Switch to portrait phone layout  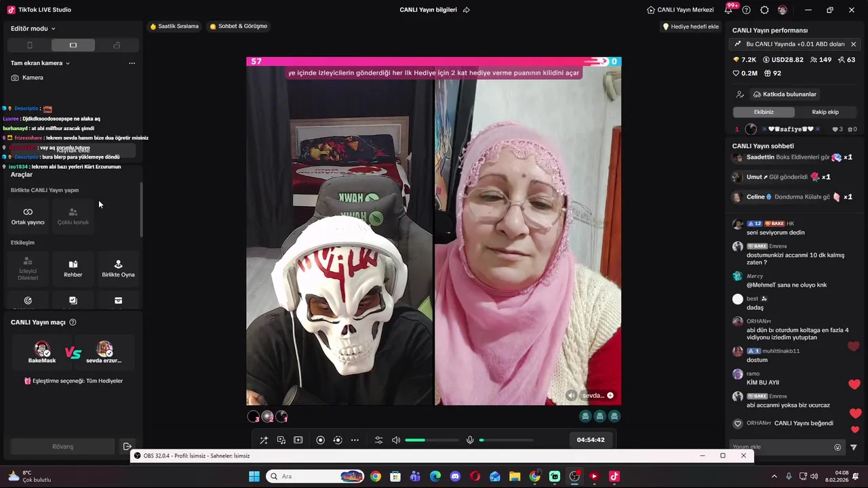point(29,45)
